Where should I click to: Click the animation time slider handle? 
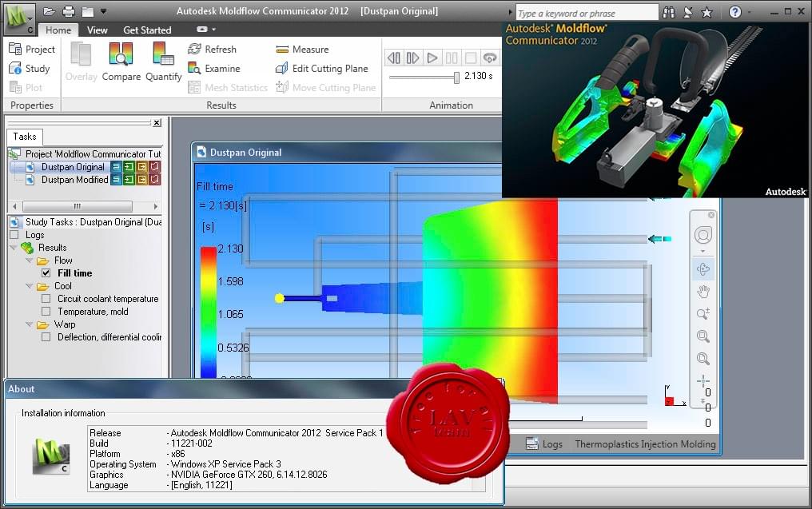(x=456, y=78)
